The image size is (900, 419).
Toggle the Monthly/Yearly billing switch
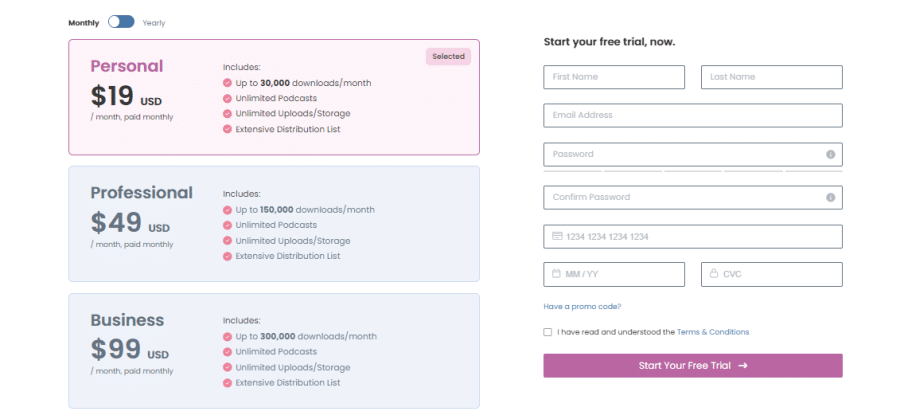pyautogui.click(x=121, y=22)
